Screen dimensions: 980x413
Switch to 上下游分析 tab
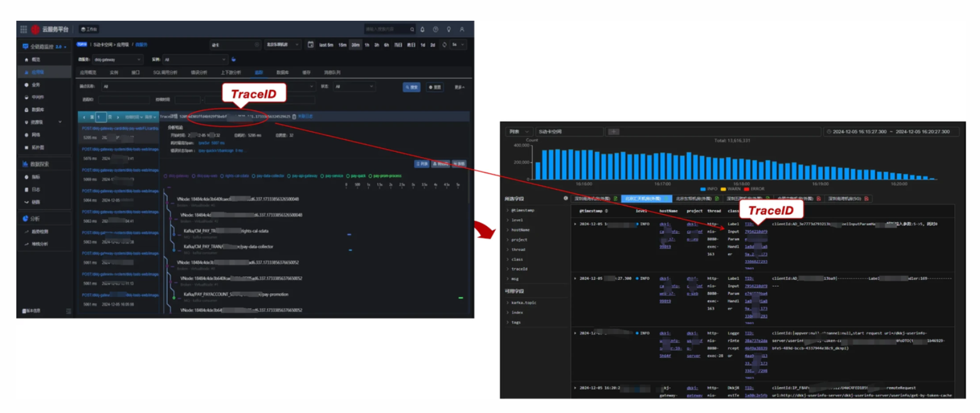[231, 72]
